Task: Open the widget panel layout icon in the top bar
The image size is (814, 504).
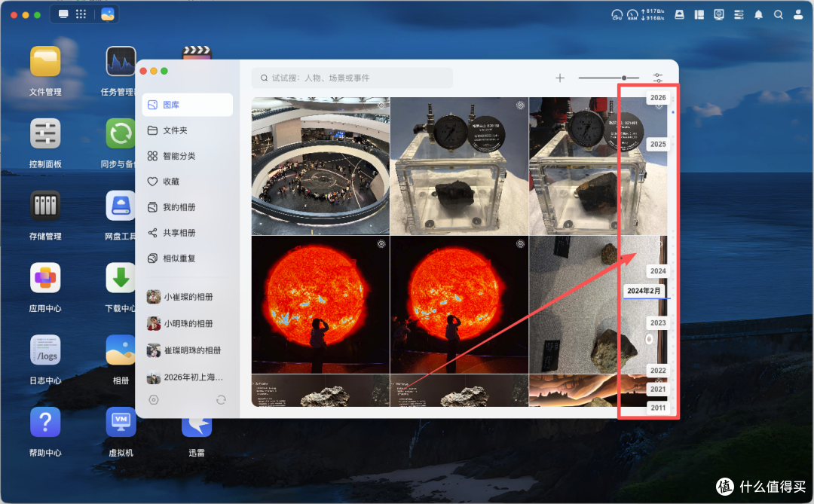Action: [x=699, y=14]
